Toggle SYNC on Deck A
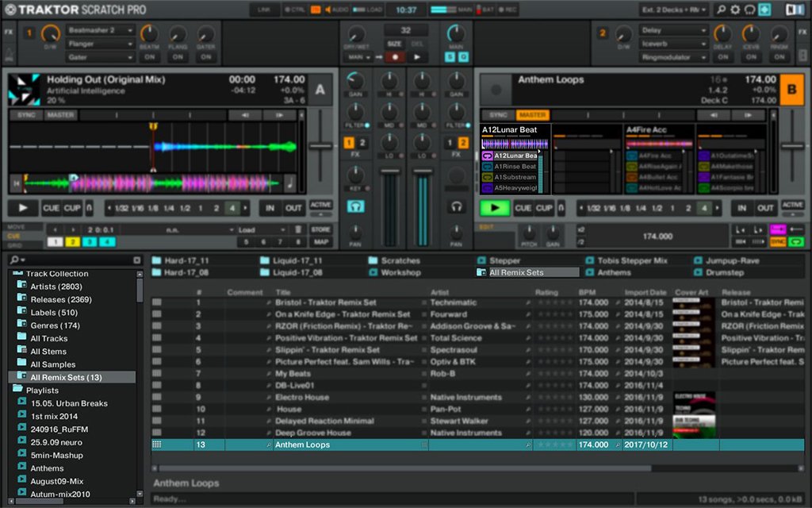812x508 pixels. (x=25, y=115)
